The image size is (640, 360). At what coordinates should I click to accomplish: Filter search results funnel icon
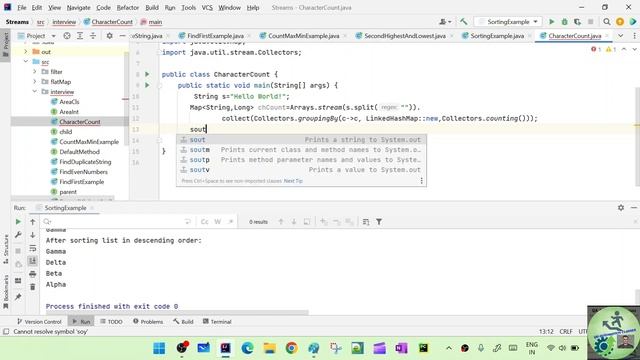(x=379, y=222)
